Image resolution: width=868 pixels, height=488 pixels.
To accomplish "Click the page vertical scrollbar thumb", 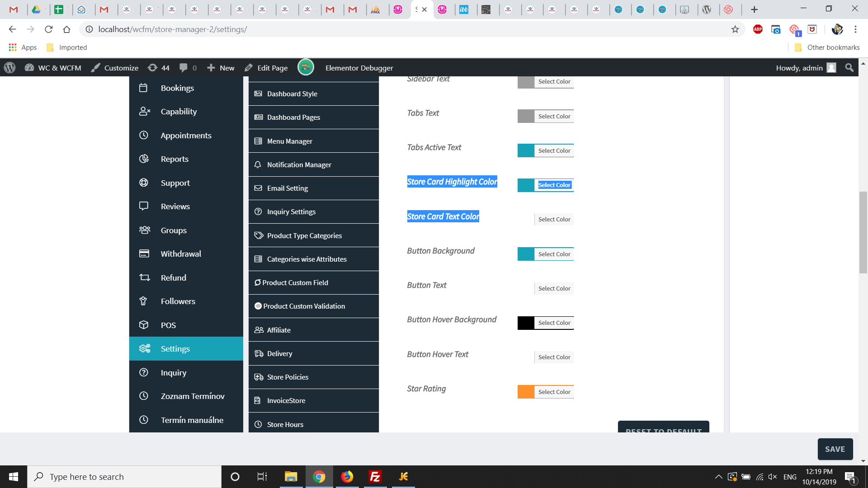I will 863,233.
